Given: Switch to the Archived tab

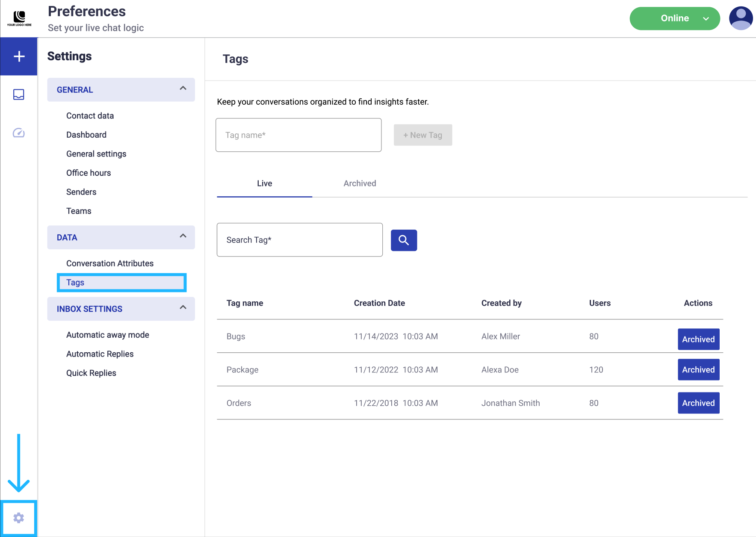Looking at the screenshot, I should tap(360, 183).
